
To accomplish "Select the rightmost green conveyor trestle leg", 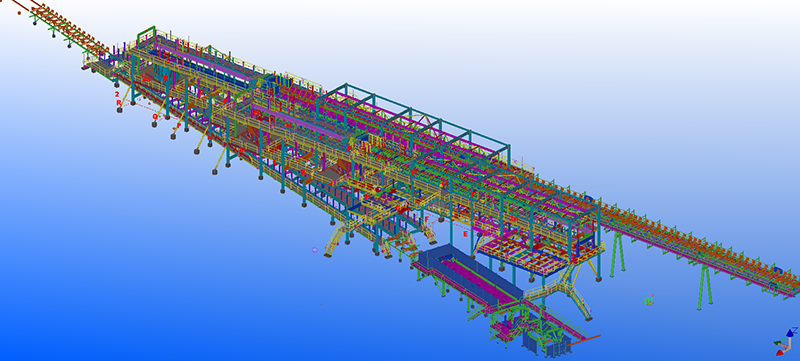I will point(705,287).
